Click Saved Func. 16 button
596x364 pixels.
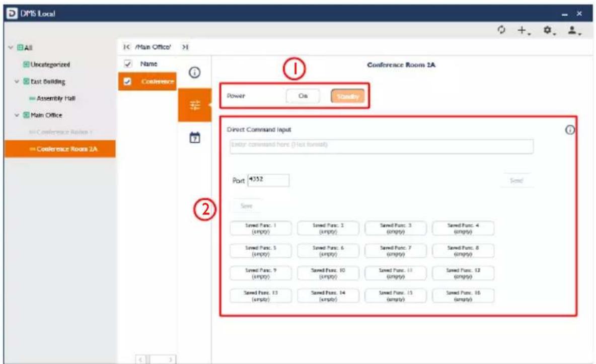tap(463, 296)
